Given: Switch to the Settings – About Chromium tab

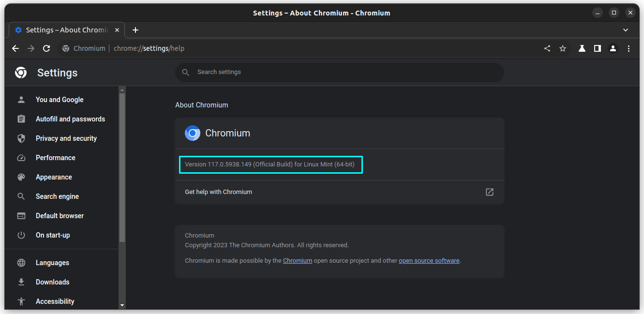Looking at the screenshot, I should pyautogui.click(x=63, y=30).
